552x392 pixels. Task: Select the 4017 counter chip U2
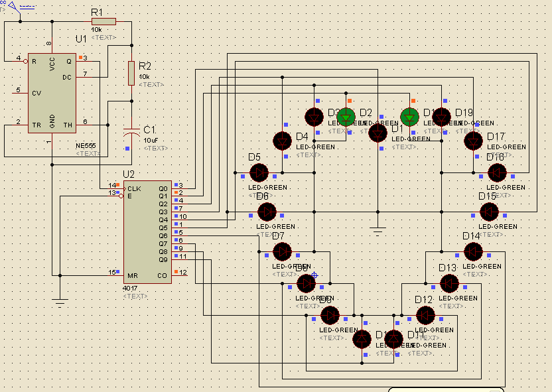147,232
